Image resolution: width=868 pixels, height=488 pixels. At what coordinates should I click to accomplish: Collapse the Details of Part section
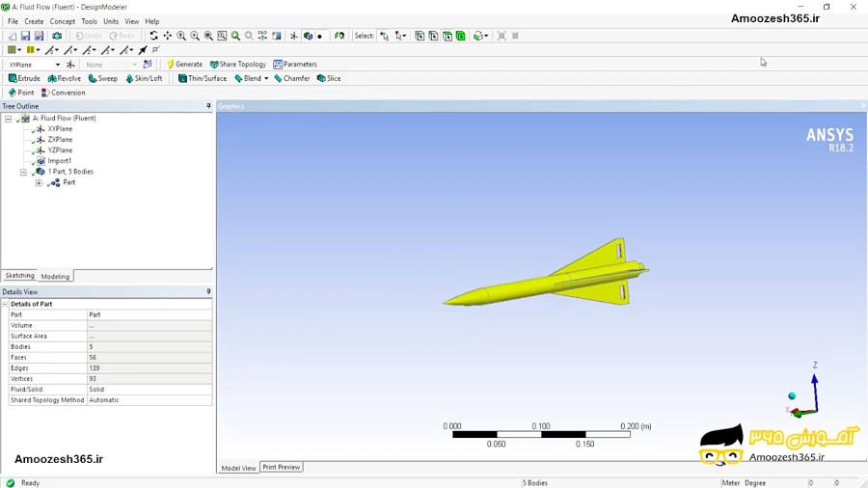(x=5, y=304)
